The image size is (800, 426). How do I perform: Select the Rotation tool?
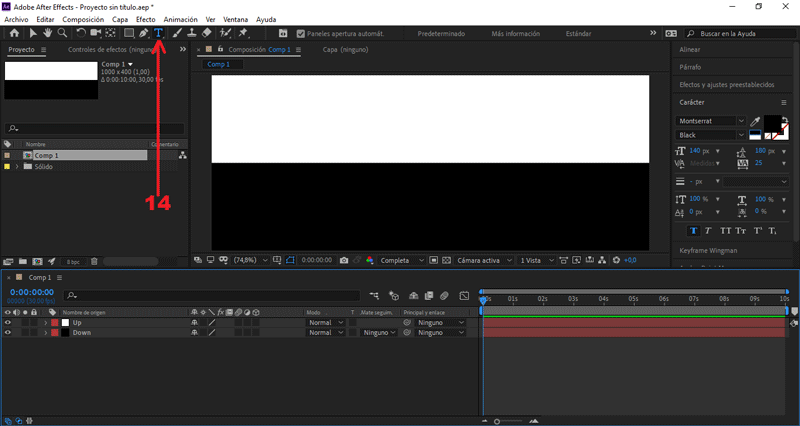click(81, 33)
